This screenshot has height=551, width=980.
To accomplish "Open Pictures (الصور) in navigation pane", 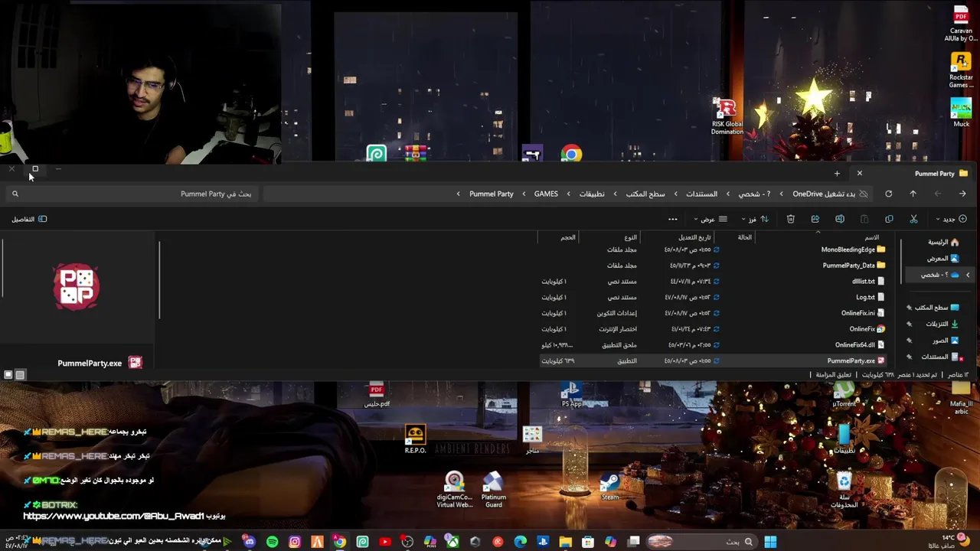I will (946, 341).
